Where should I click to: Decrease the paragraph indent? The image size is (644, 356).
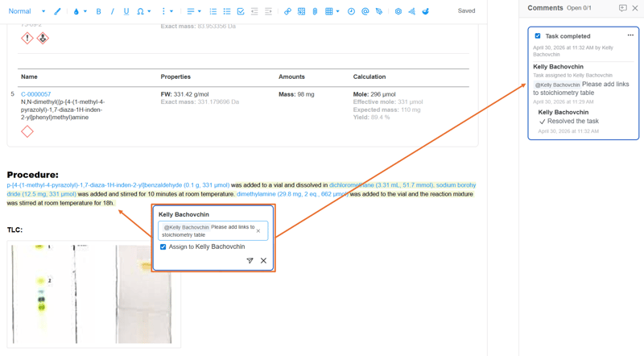[x=254, y=11]
